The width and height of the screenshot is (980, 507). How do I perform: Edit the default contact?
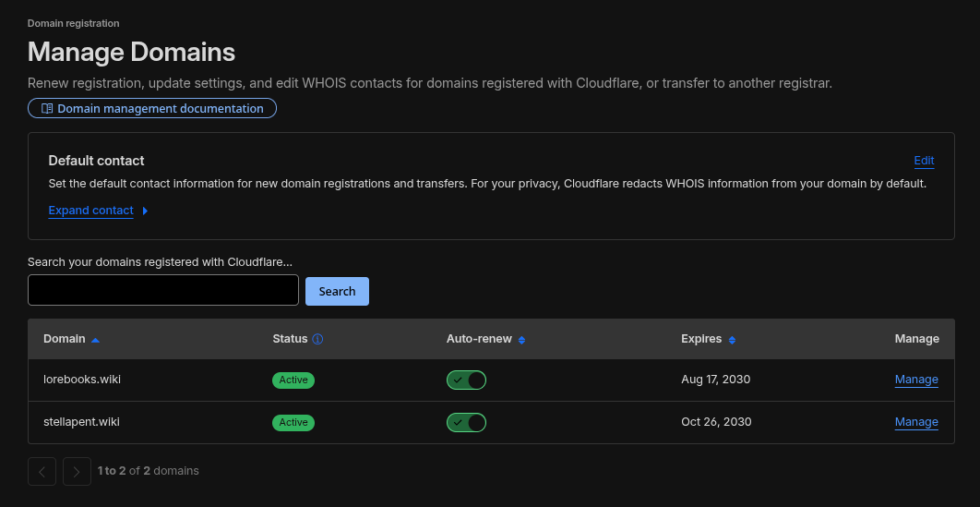[924, 161]
